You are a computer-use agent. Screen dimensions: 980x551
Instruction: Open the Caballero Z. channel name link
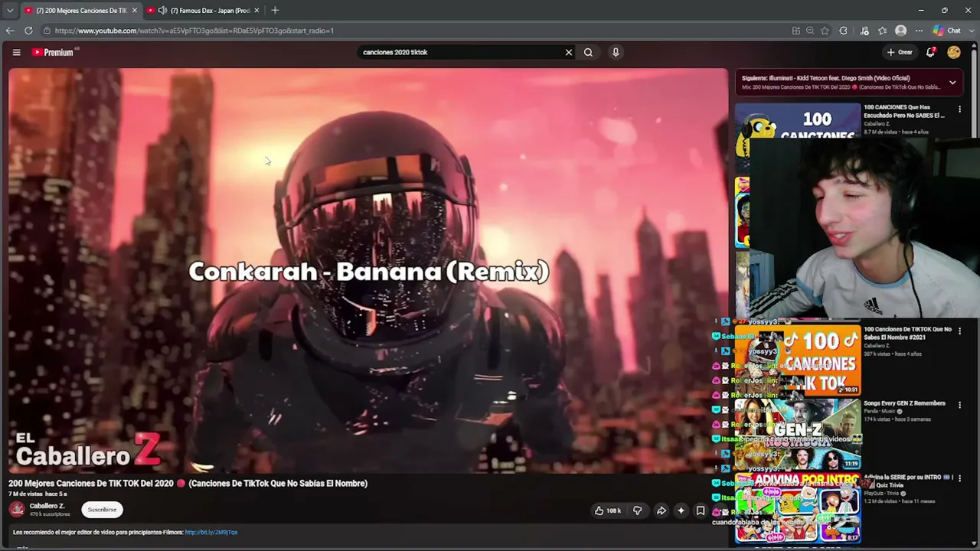pyautogui.click(x=47, y=506)
